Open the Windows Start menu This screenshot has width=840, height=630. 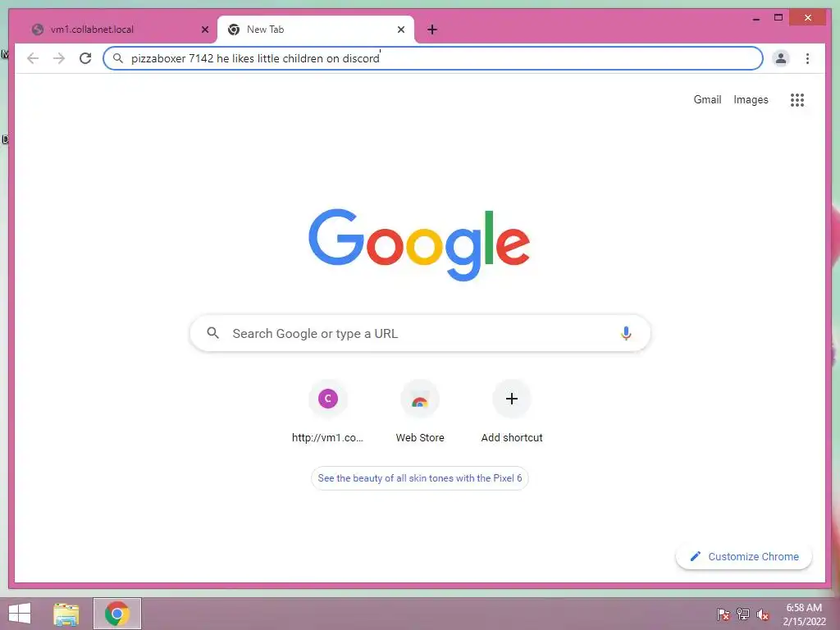pyautogui.click(x=20, y=614)
